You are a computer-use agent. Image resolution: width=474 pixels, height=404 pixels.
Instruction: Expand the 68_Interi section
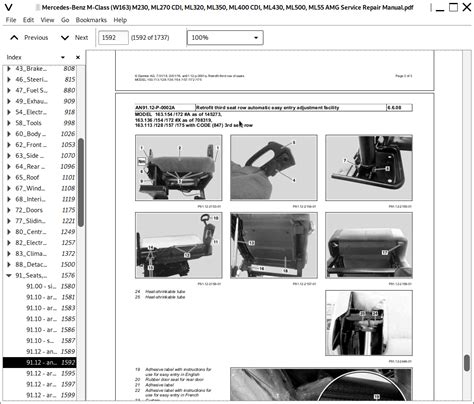point(9,199)
